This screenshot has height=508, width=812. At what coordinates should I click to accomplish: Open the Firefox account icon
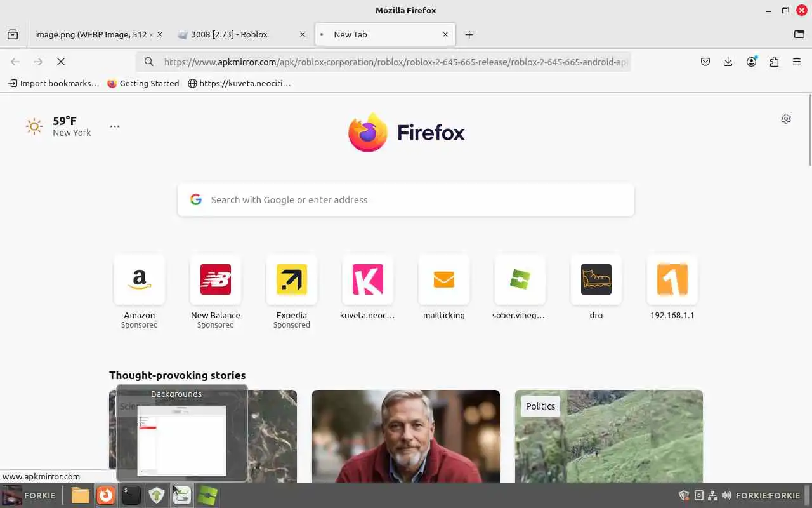point(752,62)
